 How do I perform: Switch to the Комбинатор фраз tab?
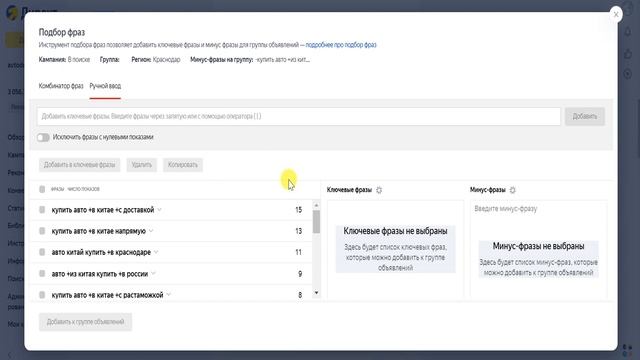click(61, 86)
